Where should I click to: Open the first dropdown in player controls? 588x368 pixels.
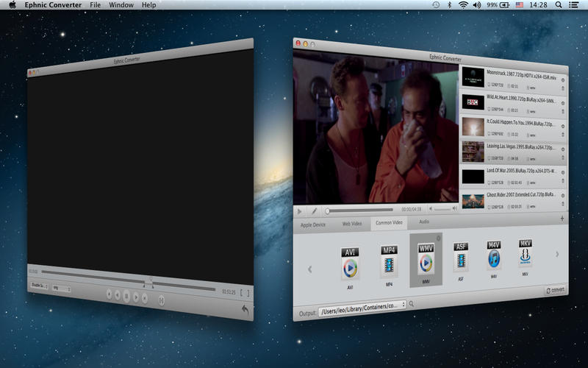pos(40,286)
